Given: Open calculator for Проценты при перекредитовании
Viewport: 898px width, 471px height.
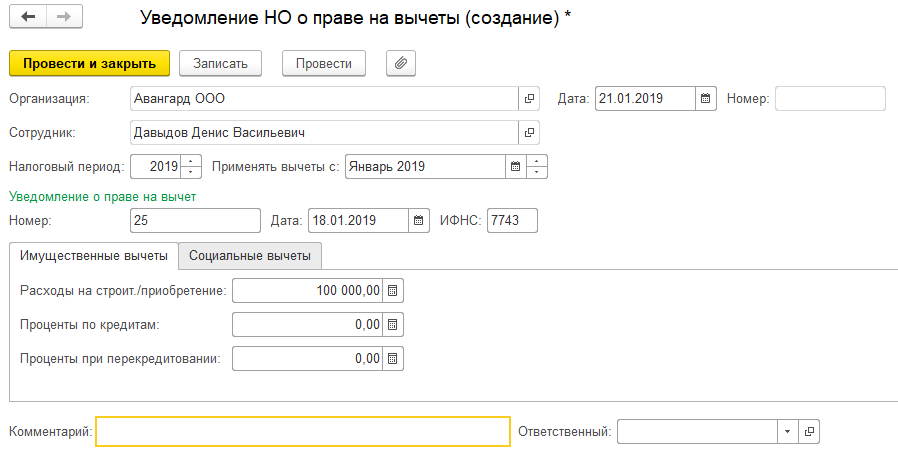Looking at the screenshot, I should point(393,358).
